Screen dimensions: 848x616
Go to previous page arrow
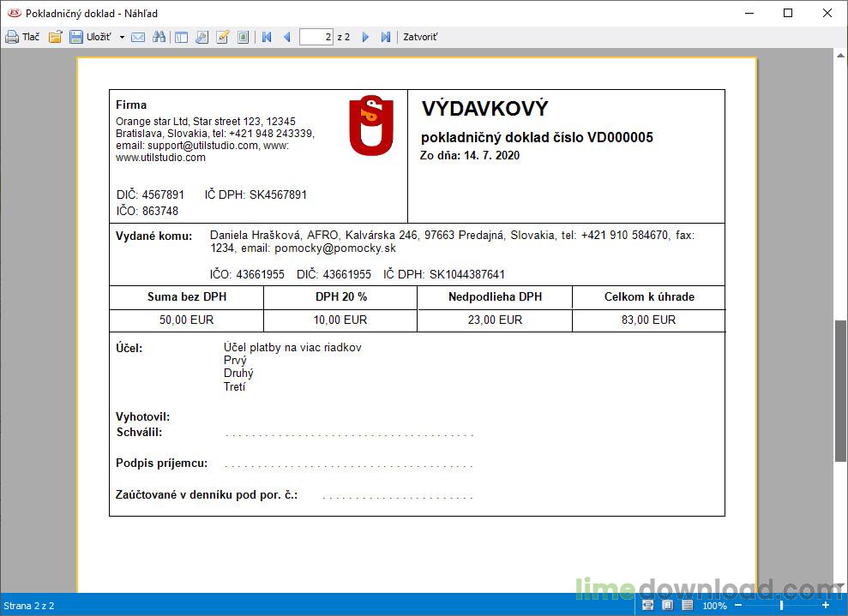click(287, 38)
